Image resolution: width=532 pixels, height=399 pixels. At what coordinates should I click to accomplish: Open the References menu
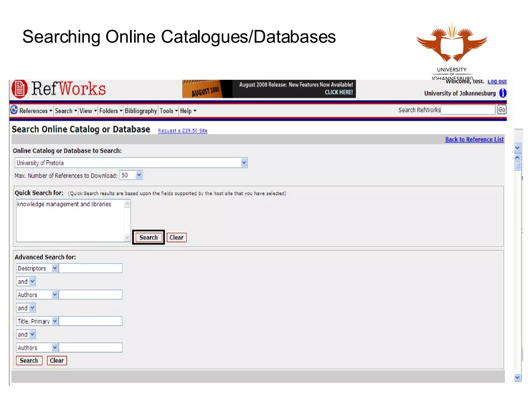(36, 111)
